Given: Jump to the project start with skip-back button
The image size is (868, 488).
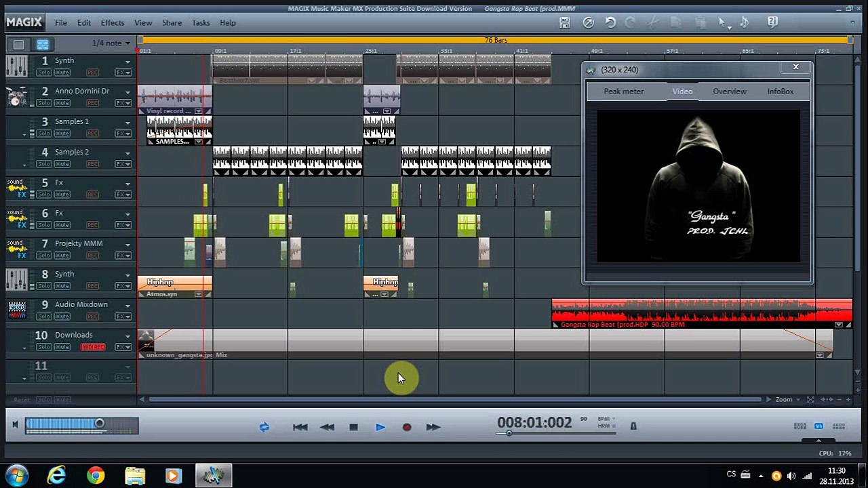Looking at the screenshot, I should (x=300, y=427).
